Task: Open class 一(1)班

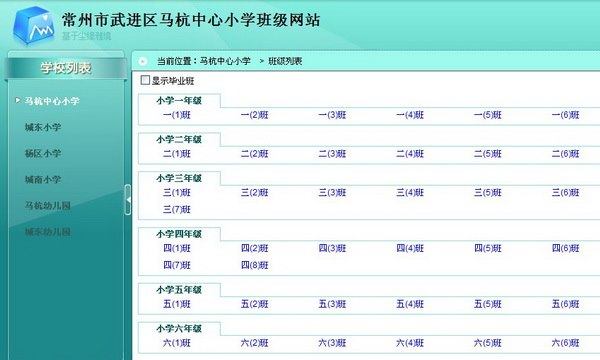Action: pos(177,115)
